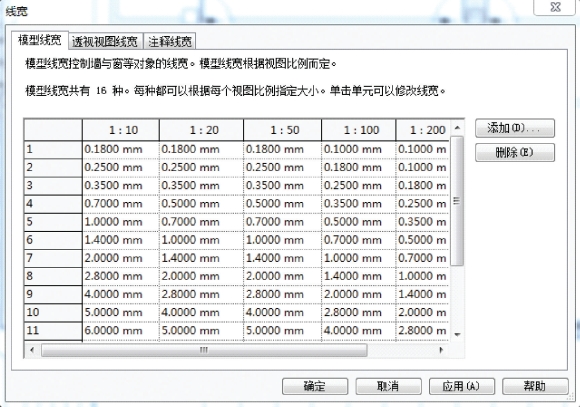Click the 添加(D)... button
Screen dimensions: 580x407
(x=515, y=128)
